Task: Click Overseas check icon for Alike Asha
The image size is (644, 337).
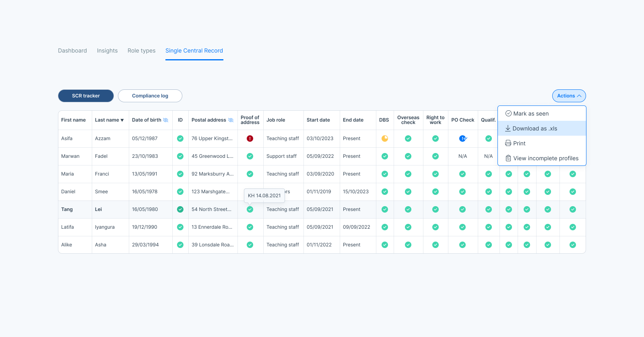Action: click(408, 245)
